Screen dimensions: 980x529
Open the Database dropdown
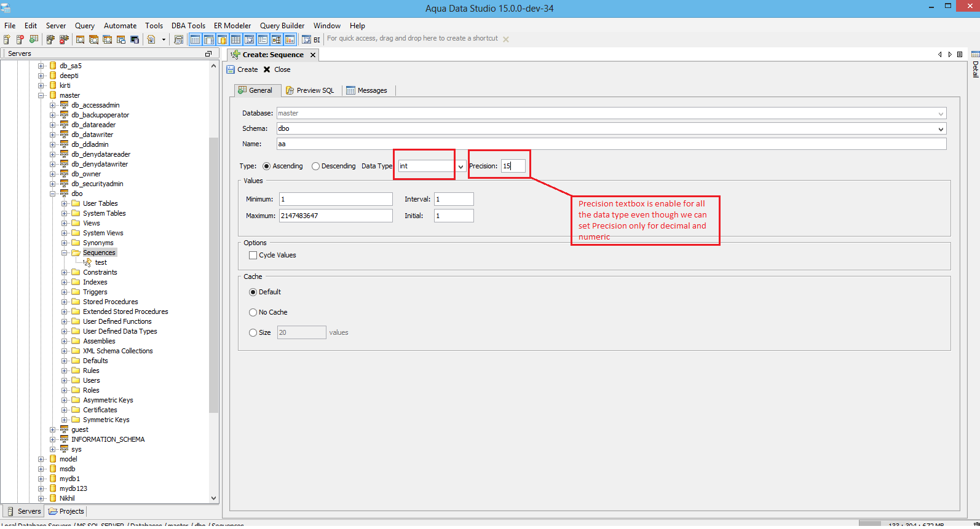tap(941, 114)
